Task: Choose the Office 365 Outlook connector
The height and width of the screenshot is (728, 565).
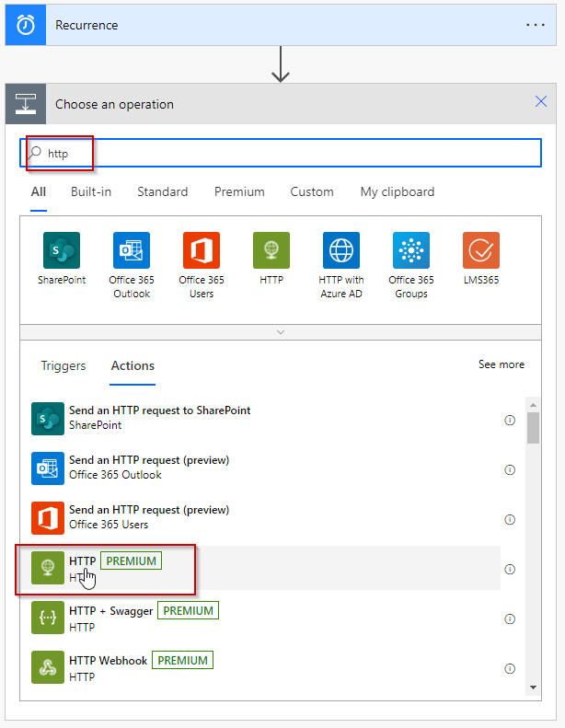Action: (132, 249)
